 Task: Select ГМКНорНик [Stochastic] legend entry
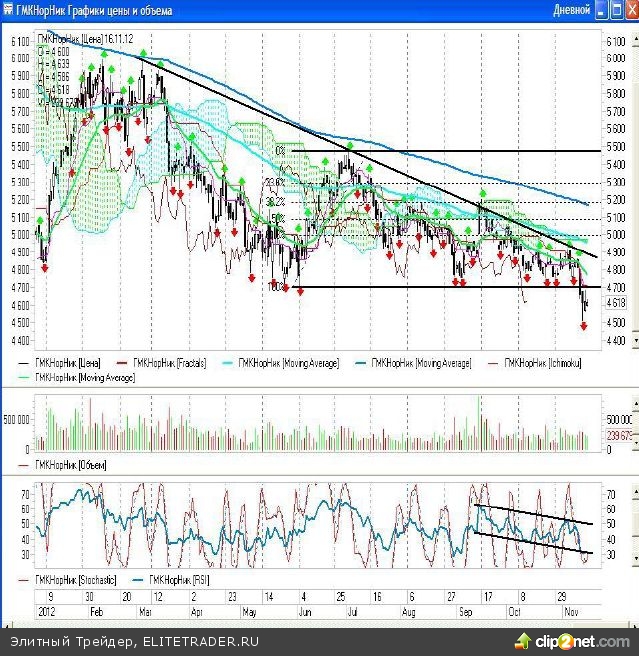[76, 579]
